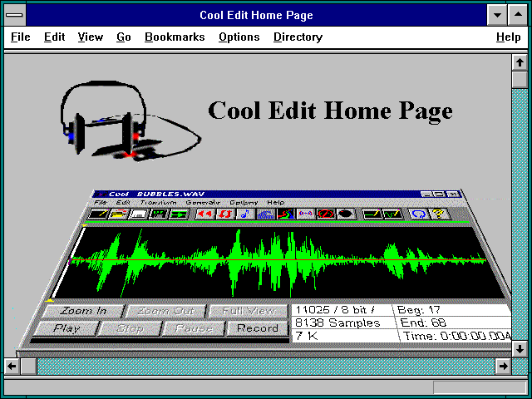Click the "Beg: 17" status text

pos(418,310)
